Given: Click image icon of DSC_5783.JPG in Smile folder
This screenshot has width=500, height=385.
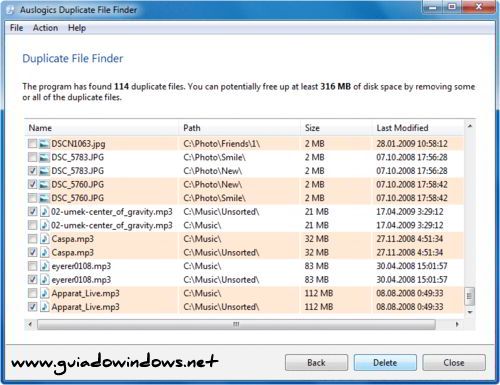Looking at the screenshot, I should [44, 157].
